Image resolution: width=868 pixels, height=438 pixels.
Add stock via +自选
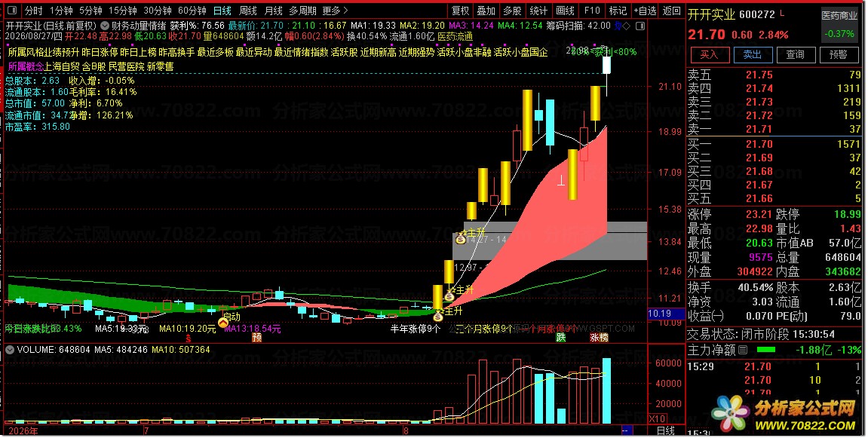point(645,11)
